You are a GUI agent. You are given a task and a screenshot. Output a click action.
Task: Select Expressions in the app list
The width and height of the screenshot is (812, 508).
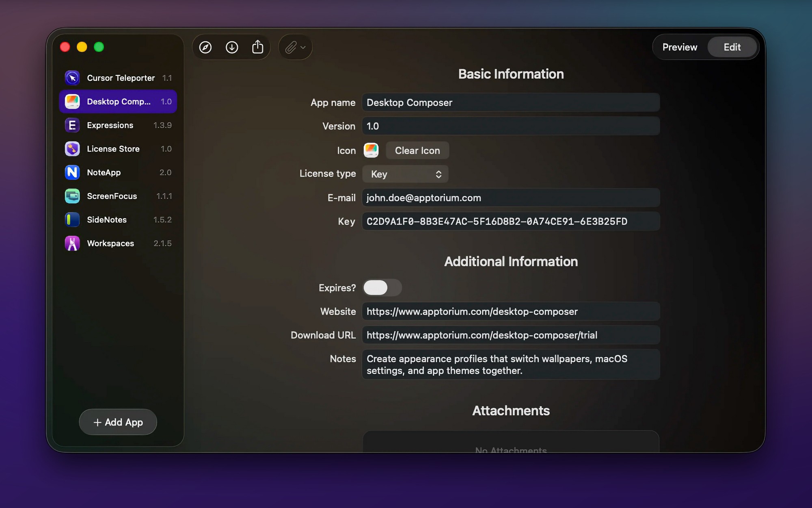118,125
